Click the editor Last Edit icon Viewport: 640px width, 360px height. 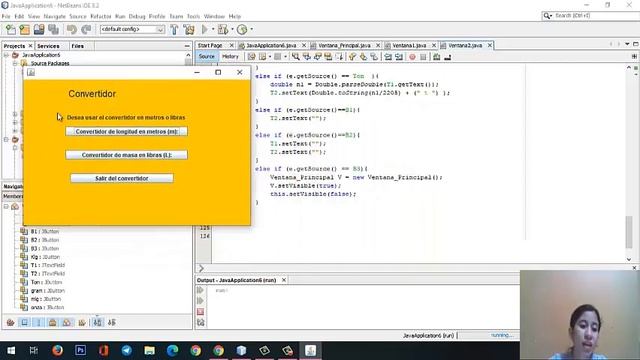[251, 57]
